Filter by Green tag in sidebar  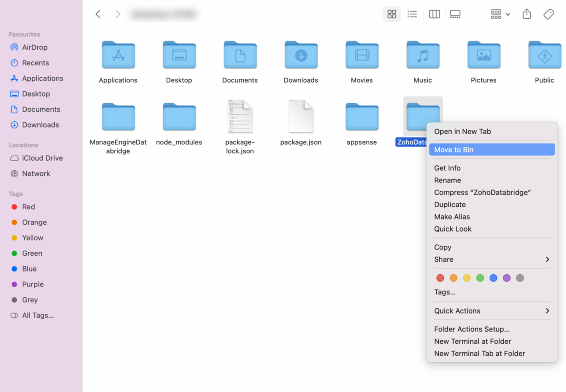[x=32, y=253]
